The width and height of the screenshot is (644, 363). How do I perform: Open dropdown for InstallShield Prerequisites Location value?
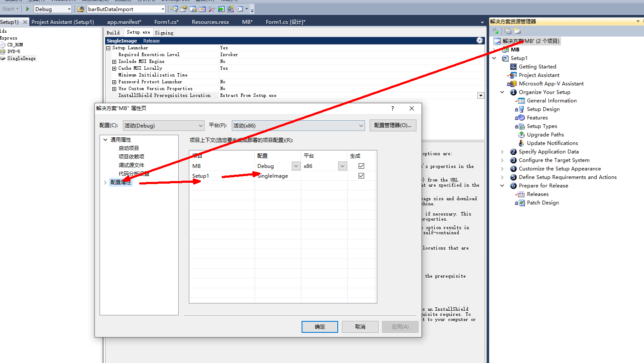pyautogui.click(x=481, y=96)
